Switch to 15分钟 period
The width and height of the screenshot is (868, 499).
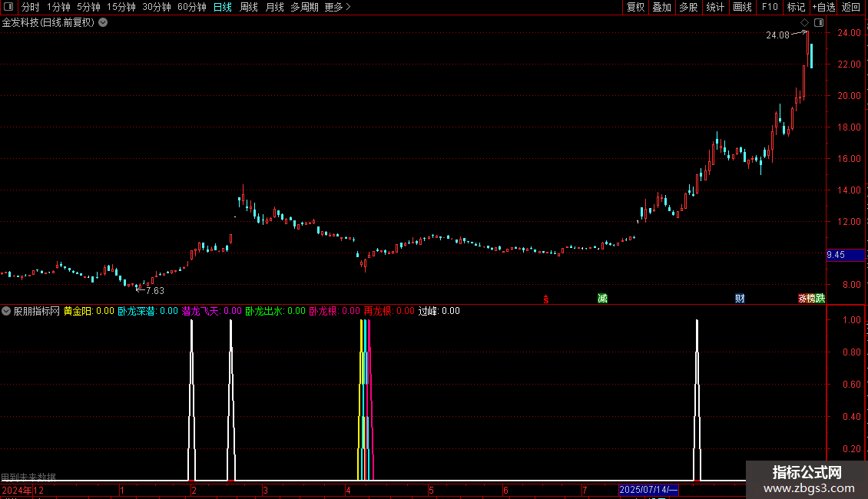pyautogui.click(x=121, y=7)
